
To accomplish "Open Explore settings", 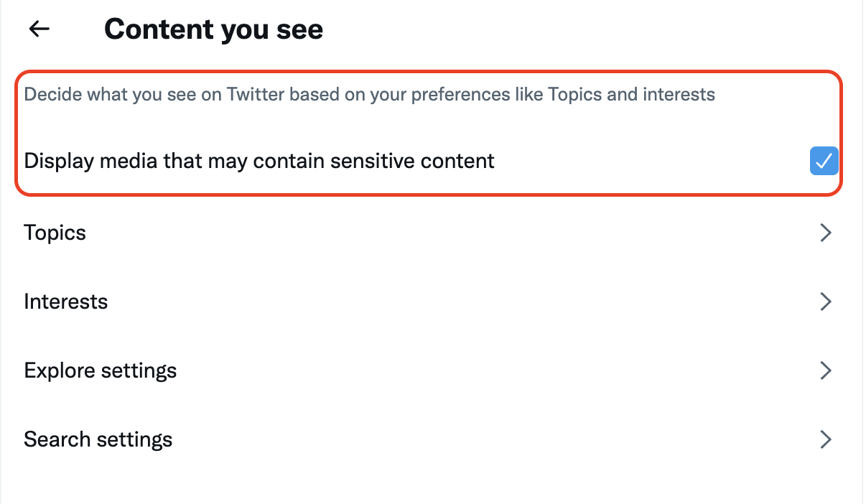I will pyautogui.click(x=431, y=370).
